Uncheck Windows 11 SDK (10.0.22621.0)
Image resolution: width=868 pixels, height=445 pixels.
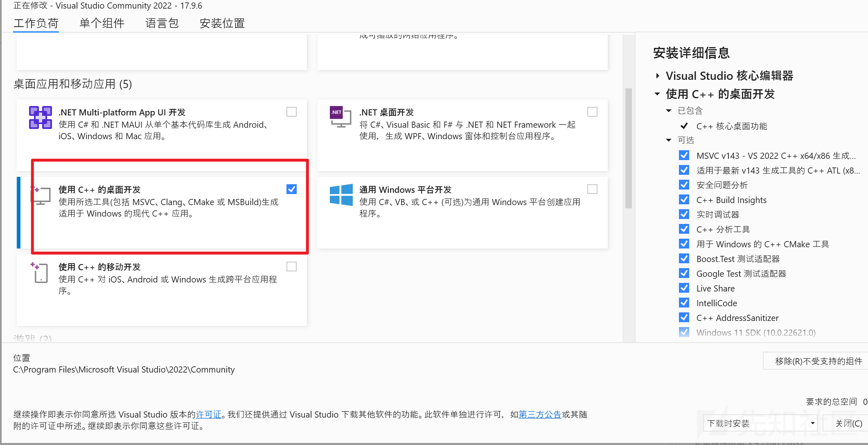point(684,332)
